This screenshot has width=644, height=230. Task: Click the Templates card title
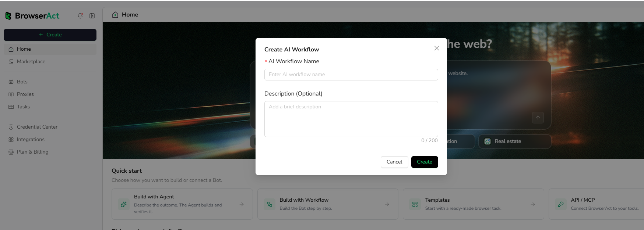(437, 200)
